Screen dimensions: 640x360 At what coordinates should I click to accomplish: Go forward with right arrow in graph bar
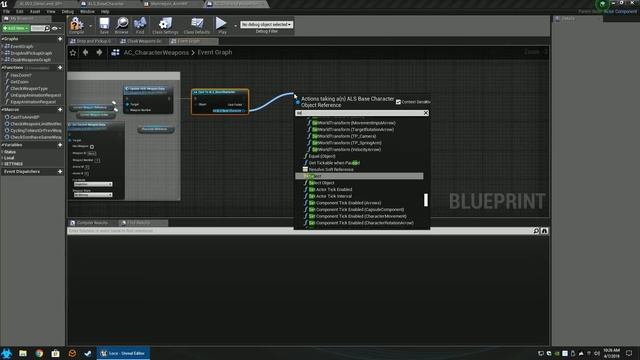[x=99, y=52]
